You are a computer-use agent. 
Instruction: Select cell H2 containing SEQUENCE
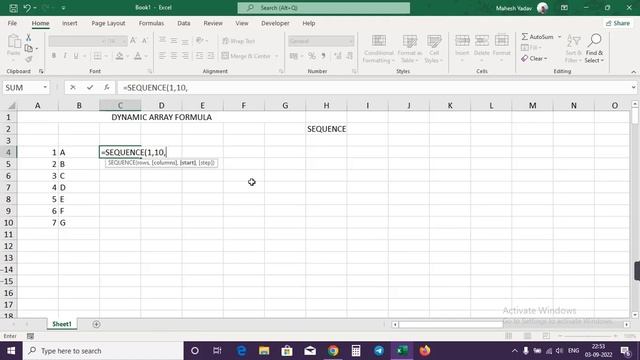tap(326, 129)
